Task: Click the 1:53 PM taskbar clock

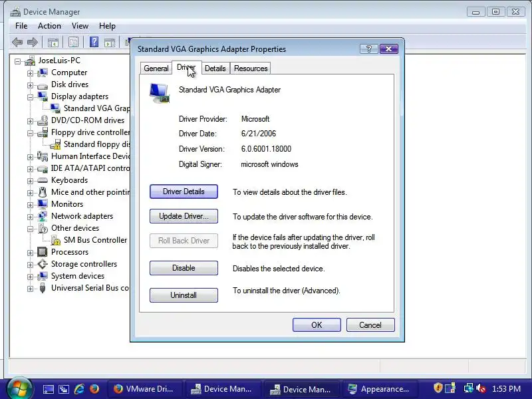Action: [506, 389]
